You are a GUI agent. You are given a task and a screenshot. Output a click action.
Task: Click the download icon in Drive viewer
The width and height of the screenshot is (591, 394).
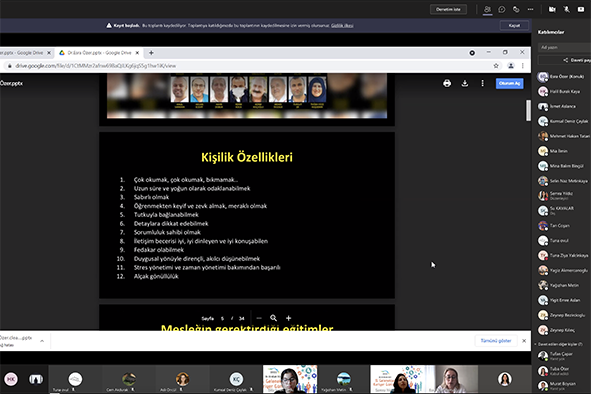point(465,83)
